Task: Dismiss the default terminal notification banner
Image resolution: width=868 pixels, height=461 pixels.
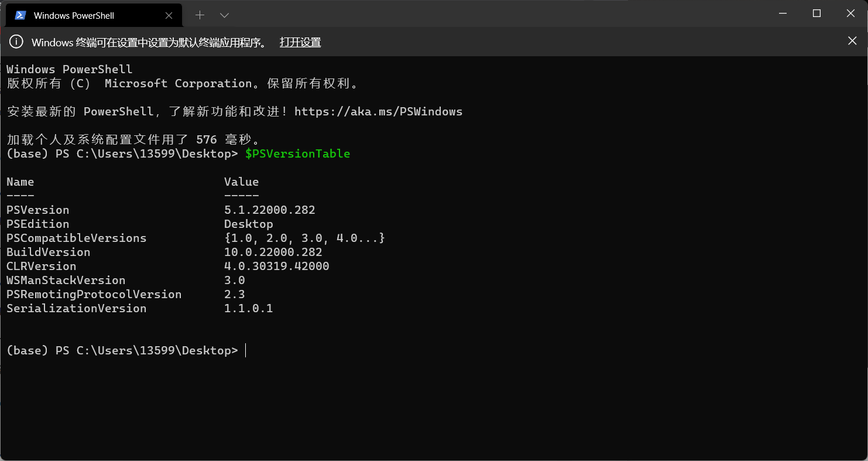Action: pos(852,40)
